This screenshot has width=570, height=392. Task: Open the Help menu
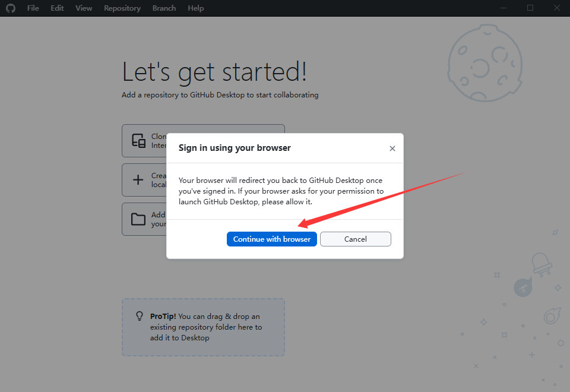click(x=195, y=8)
